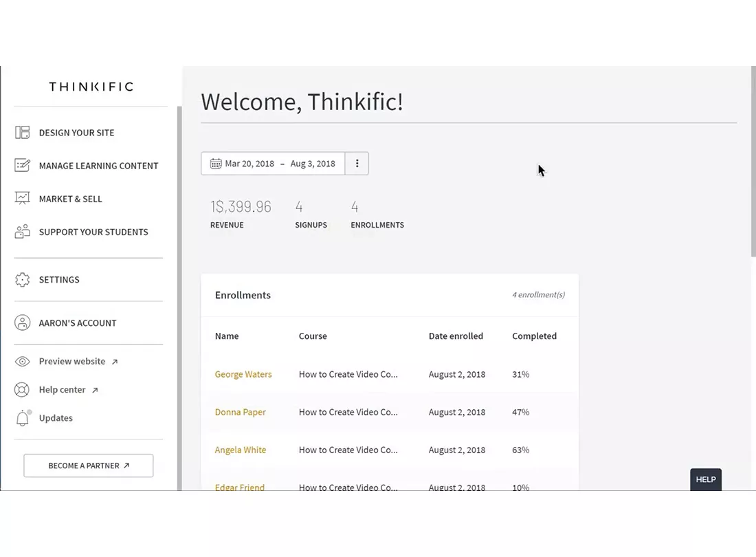Screen dimensions: 756x557
Task: Click the Support Your Students people icon
Action: coord(22,232)
